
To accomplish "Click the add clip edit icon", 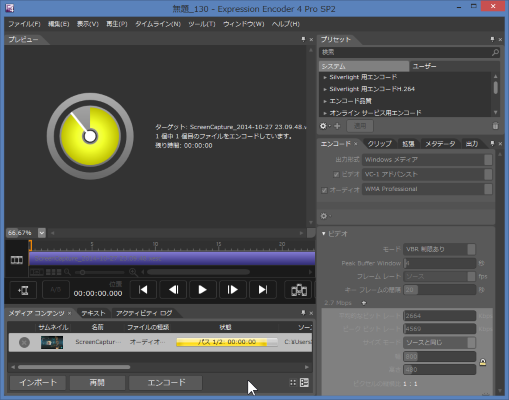I will (x=23, y=290).
